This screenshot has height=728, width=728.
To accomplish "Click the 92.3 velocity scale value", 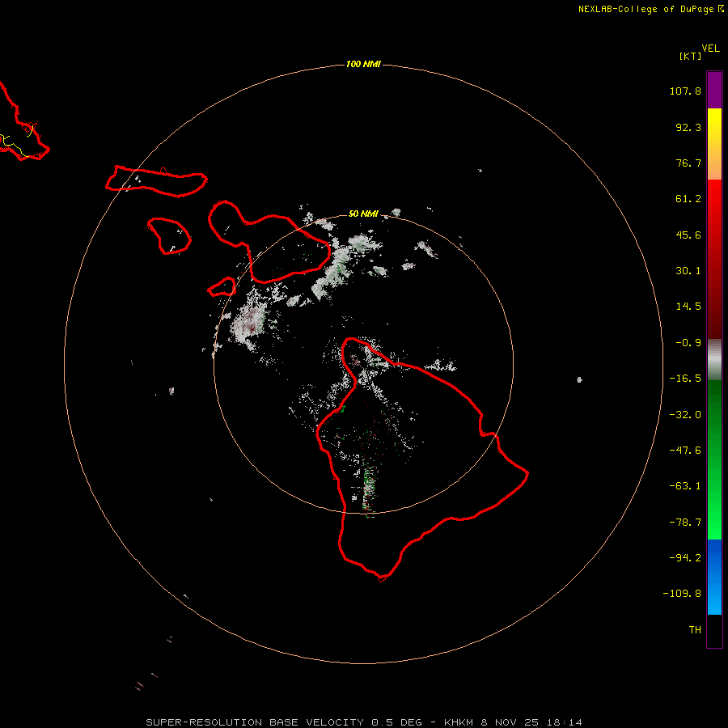I will coord(688,127).
